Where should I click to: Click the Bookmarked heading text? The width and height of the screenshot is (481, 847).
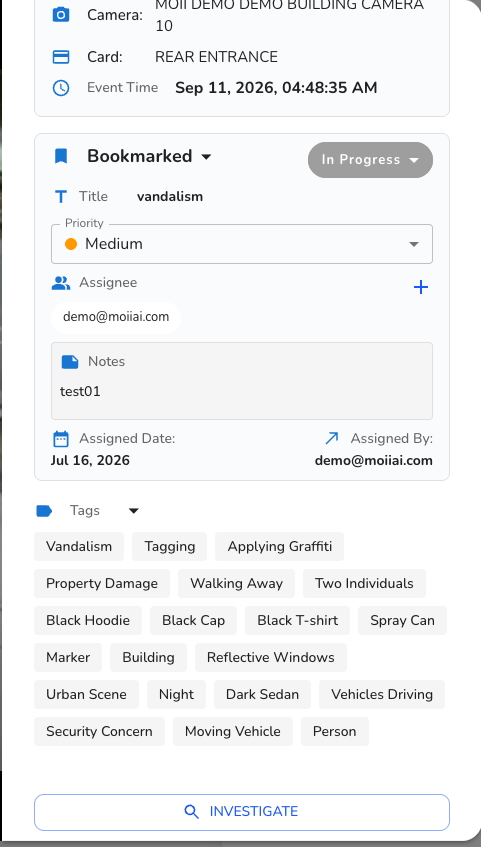(139, 156)
